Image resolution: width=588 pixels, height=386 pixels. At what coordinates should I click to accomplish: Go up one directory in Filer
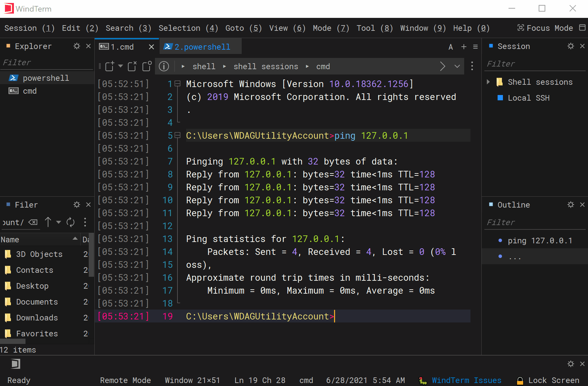pos(48,222)
